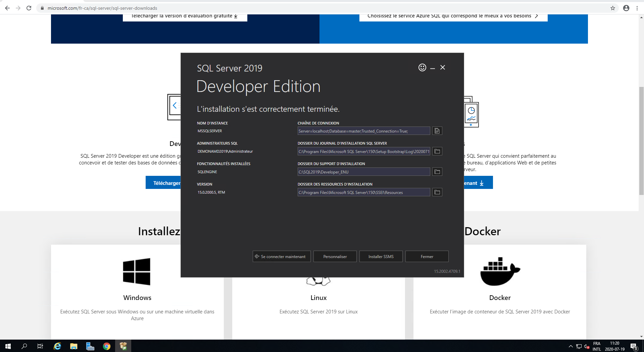Open the installation support folder C:\SQL2019\Developer_ENU
The width and height of the screenshot is (644, 352).
pyautogui.click(x=437, y=172)
